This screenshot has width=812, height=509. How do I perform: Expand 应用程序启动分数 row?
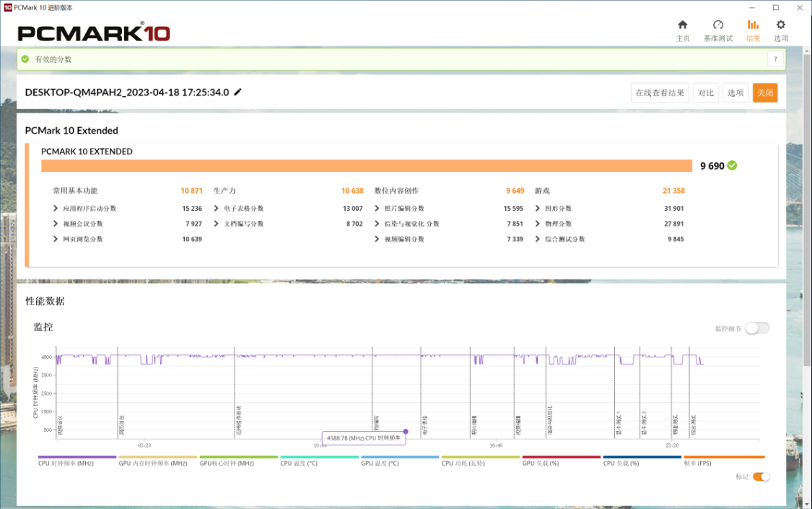(x=56, y=208)
